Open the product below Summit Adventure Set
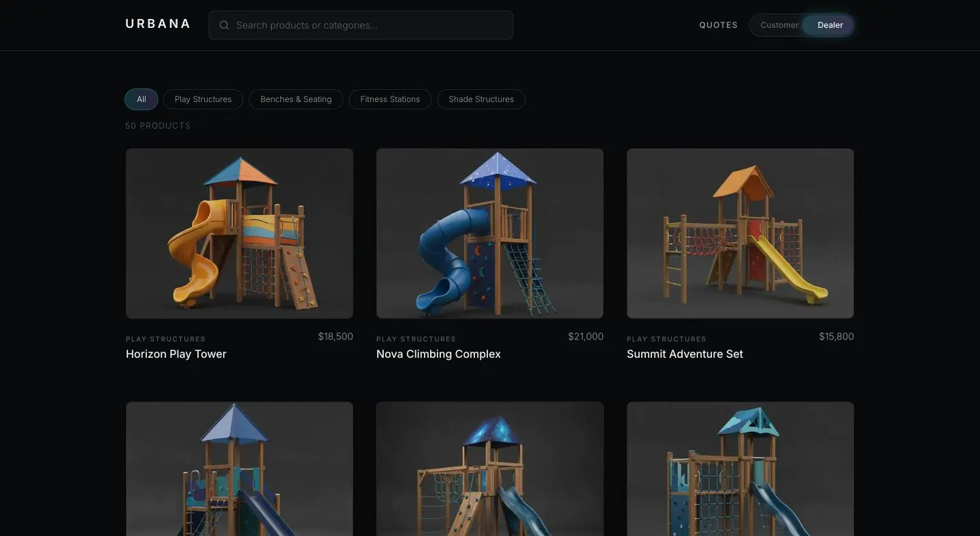The height and width of the screenshot is (536, 980). (740, 469)
